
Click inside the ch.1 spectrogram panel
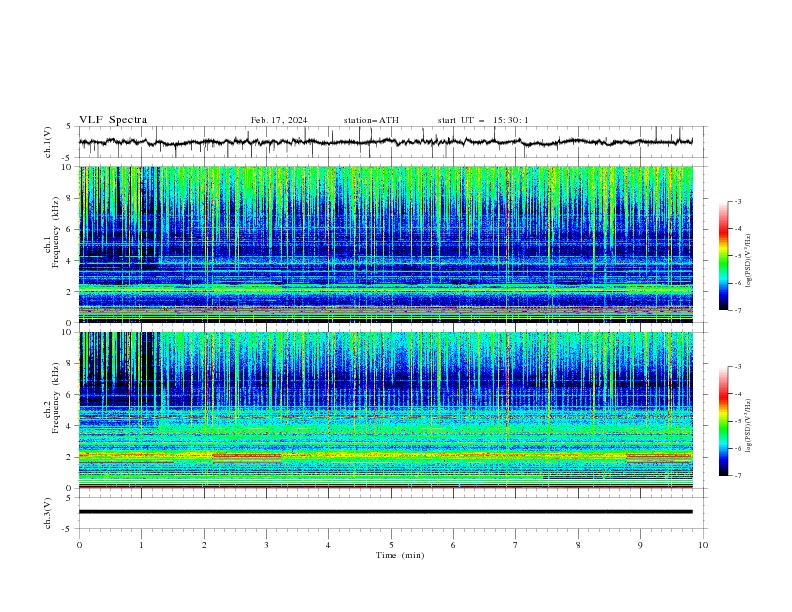point(386,244)
